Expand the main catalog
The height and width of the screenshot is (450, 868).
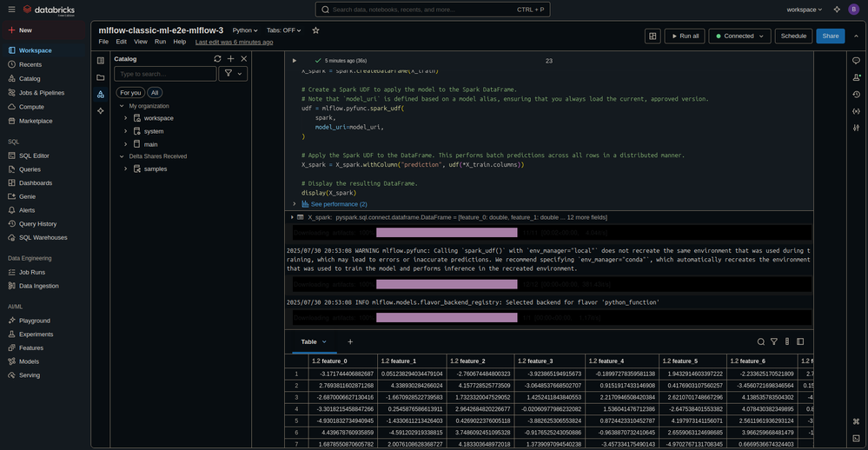126,144
